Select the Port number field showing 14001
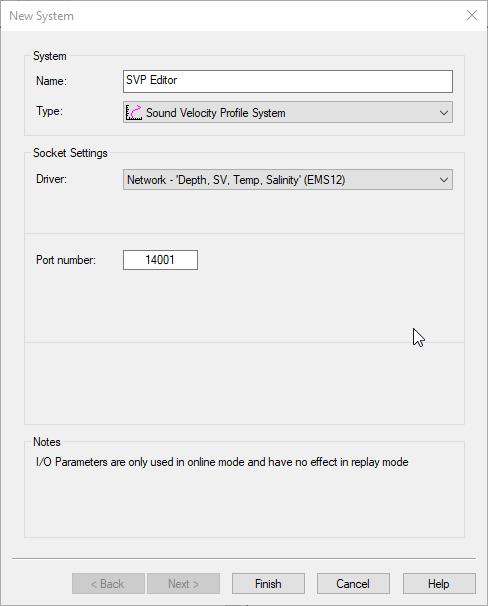This screenshot has width=488, height=606. [160, 260]
